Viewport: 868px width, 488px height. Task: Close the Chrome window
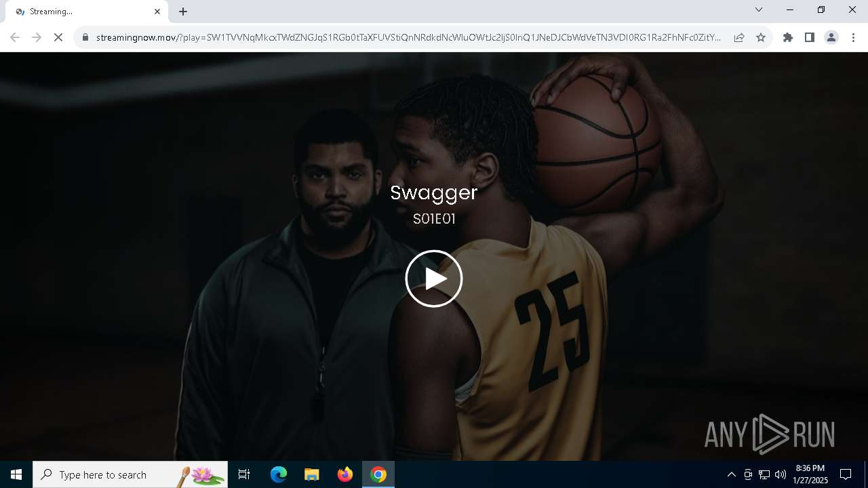click(852, 9)
